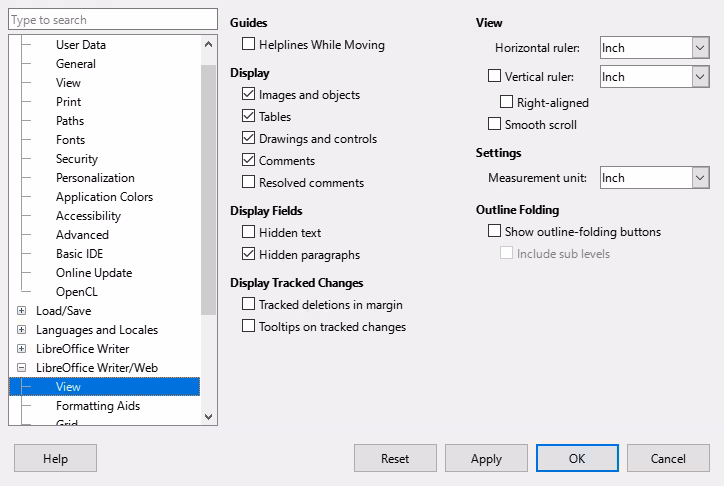Click the Help button

tap(55, 458)
